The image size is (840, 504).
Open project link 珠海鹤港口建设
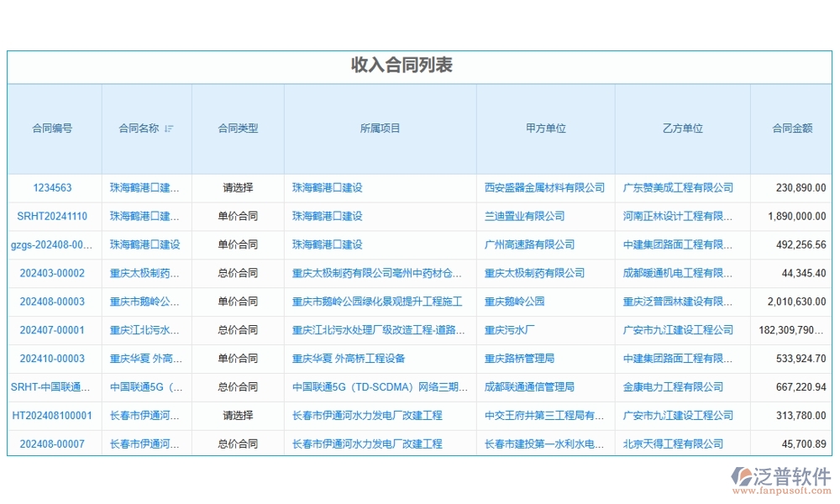point(328,188)
